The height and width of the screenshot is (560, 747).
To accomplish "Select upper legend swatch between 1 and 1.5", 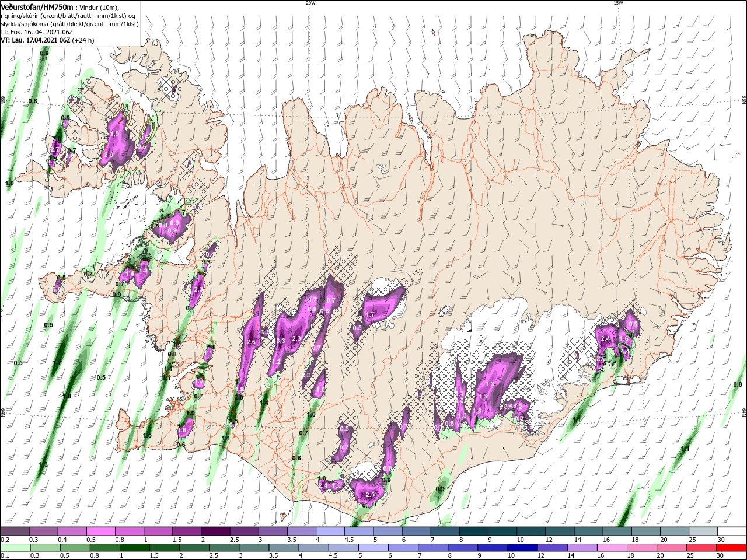I will click(158, 531).
